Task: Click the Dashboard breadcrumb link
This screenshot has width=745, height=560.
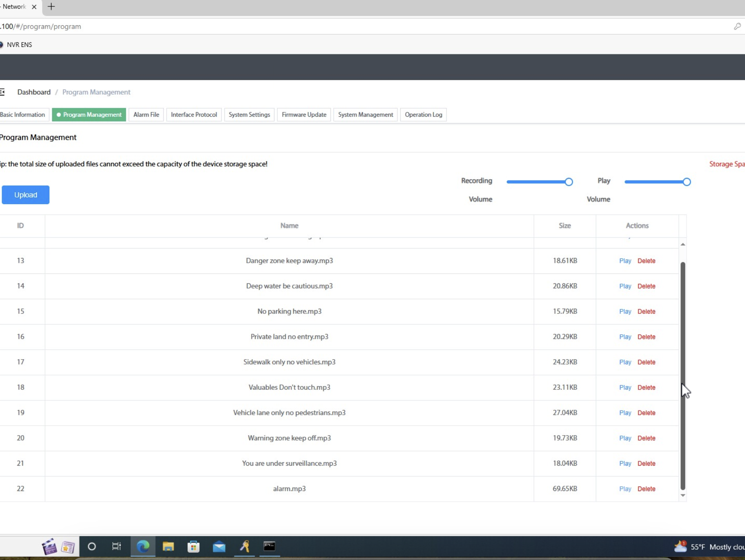Action: click(x=34, y=92)
